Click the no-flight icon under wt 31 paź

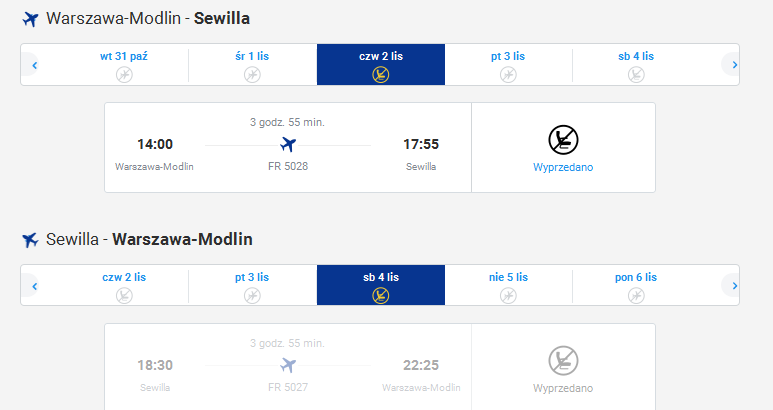coord(124,75)
